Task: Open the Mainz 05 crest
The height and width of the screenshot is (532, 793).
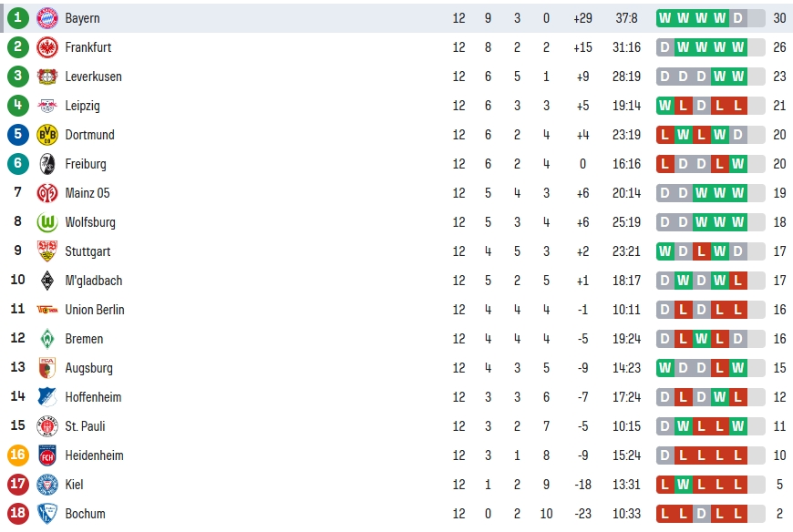Action: click(x=47, y=193)
